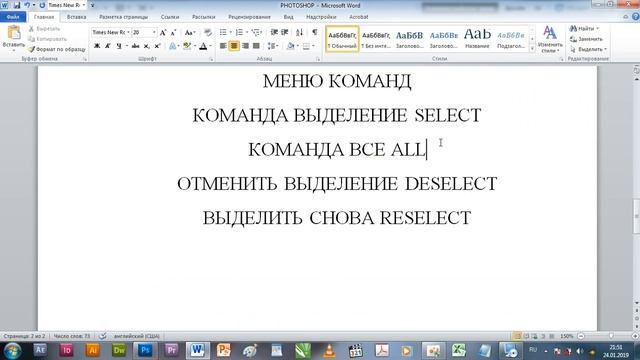This screenshot has height=360, width=640.
Task: Open the File (Файл) tab
Action: click(x=13, y=17)
